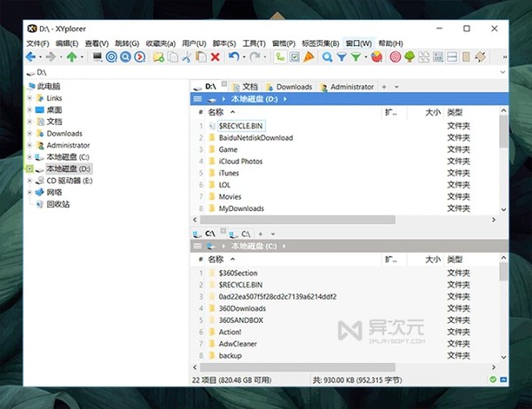Switch to the Administrator tab
The image size is (532, 409).
pyautogui.click(x=347, y=87)
